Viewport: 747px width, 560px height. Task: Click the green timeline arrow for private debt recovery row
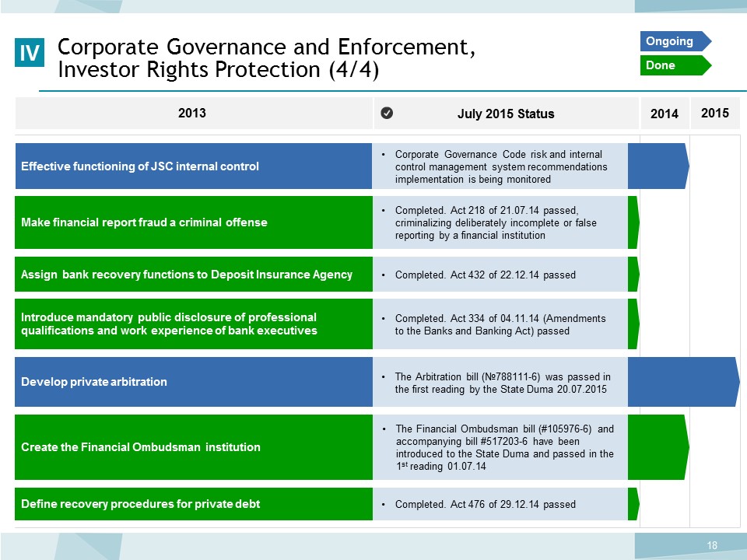pos(633,504)
